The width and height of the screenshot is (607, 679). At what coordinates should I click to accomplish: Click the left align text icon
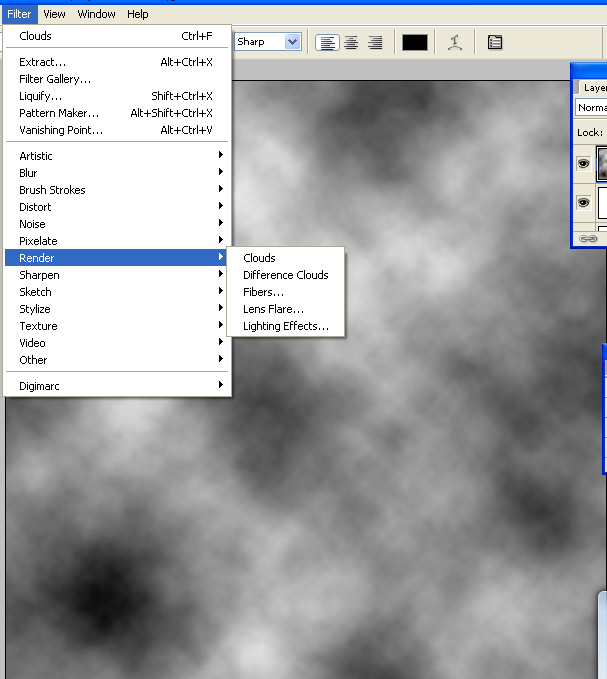[x=327, y=42]
